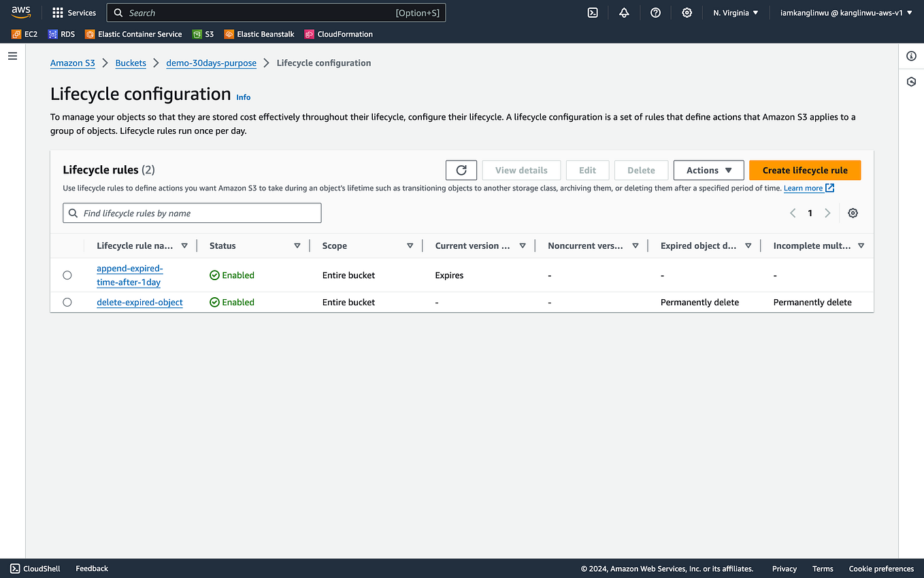Open table preferences gear above the rules list
Viewport: 924px width, 578px height.
click(x=853, y=213)
